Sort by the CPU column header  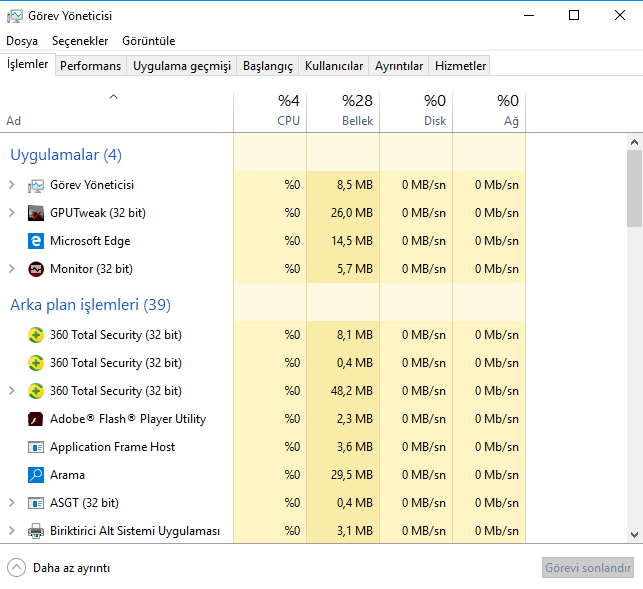click(270, 112)
